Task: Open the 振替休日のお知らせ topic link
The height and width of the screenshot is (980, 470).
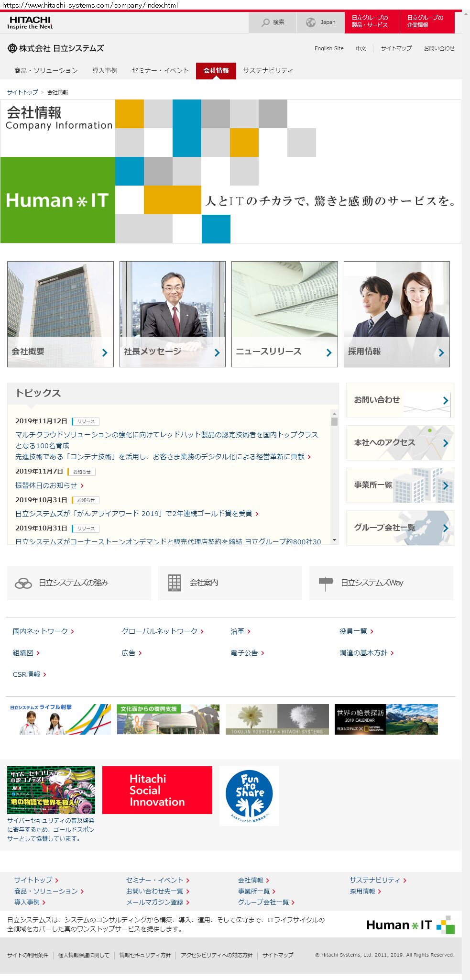Action: coord(46,485)
